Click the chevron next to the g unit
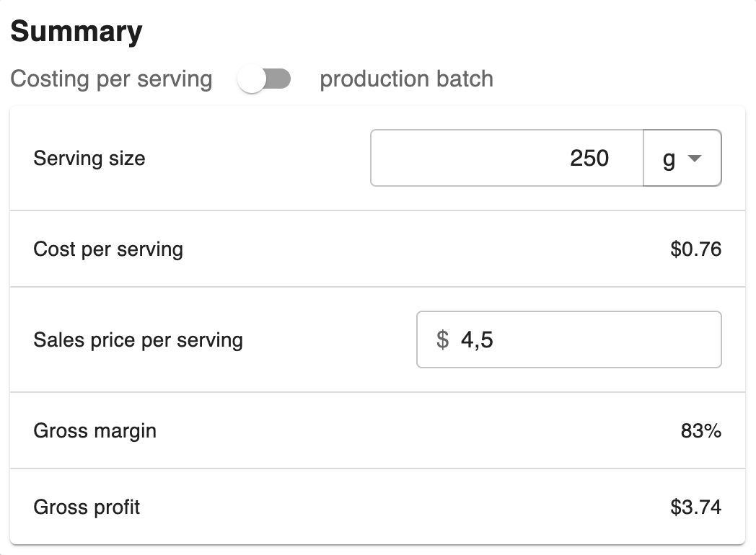This screenshot has height=555, width=756. point(694,159)
